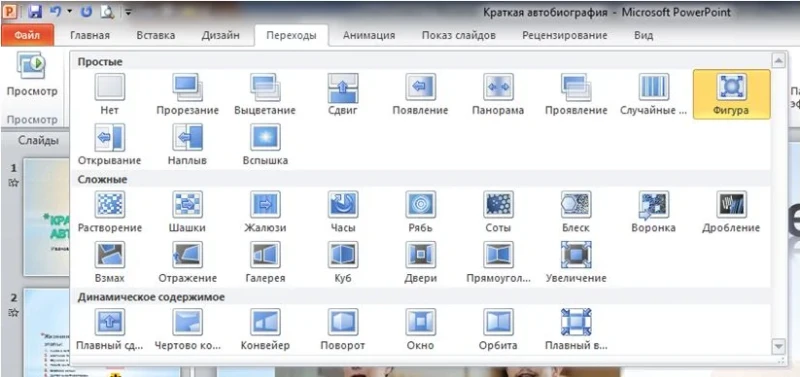Open the Рецензирование tab
Screen dimensions: 800x377
[x=565, y=35]
